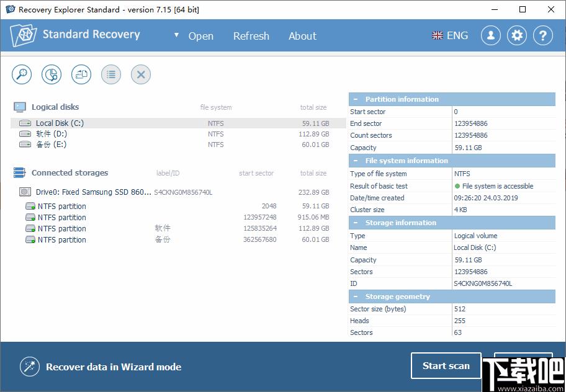Collapse the File system information section
This screenshot has width=566, height=392.
tap(356, 161)
